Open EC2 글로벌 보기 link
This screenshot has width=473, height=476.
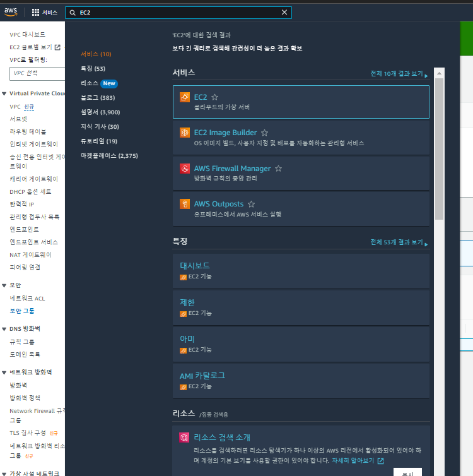[x=31, y=47]
